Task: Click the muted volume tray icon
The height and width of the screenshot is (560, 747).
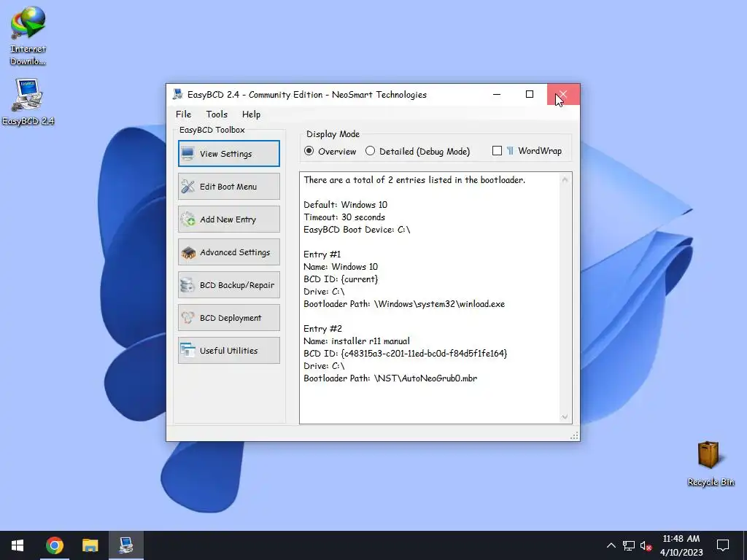Action: [646, 545]
